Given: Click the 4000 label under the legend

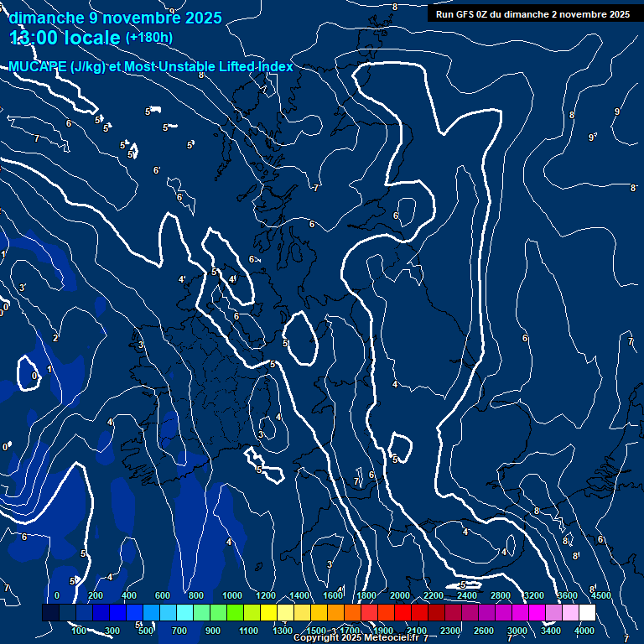Looking at the screenshot, I should pyautogui.click(x=584, y=631).
